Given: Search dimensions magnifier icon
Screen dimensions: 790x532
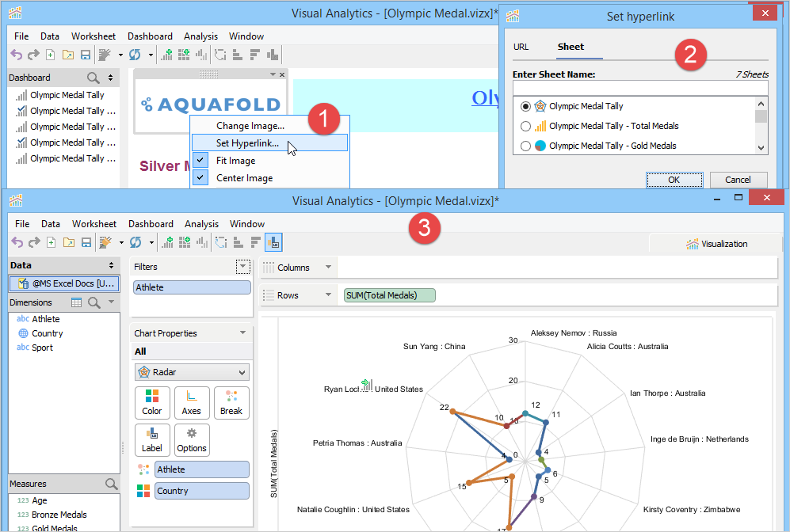Looking at the screenshot, I should tap(94, 302).
